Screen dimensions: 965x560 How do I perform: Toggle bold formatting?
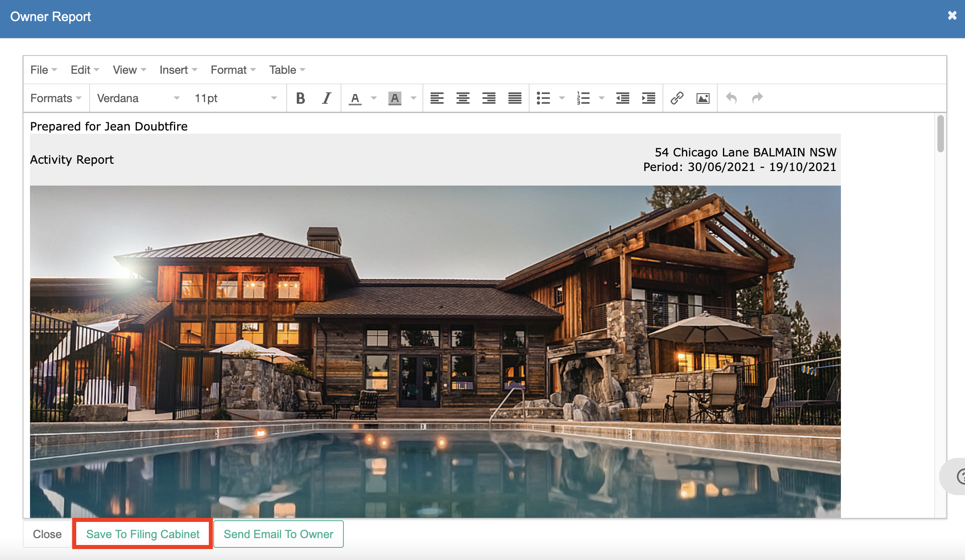[x=300, y=98]
